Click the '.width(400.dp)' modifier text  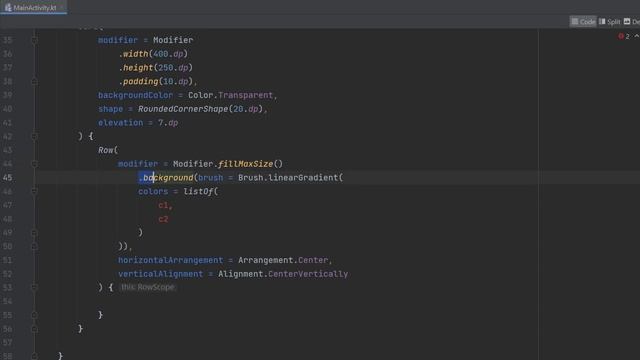pos(153,54)
